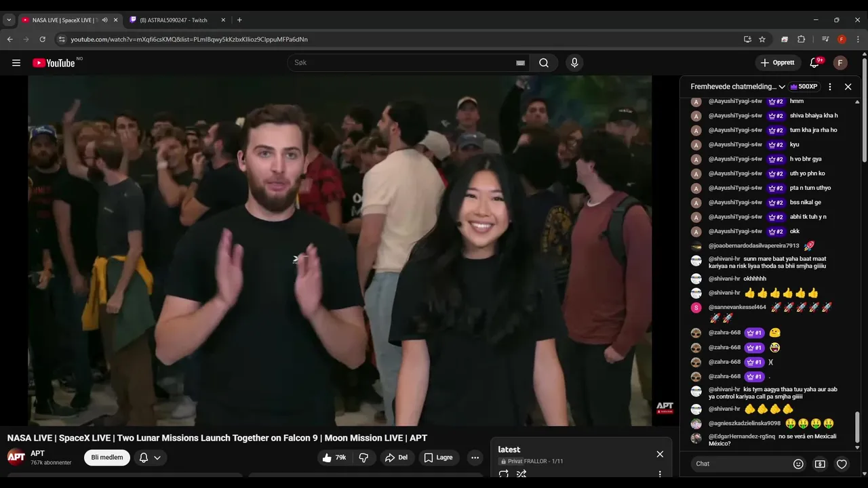Click the '767k abonnenter' subscriber count
Screen dimensions: 868x488
[x=51, y=463]
